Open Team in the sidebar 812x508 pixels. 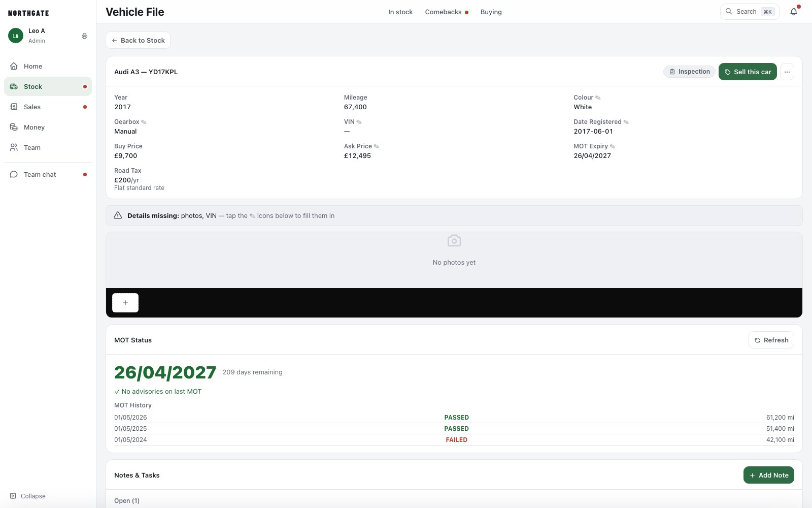pos(48,147)
